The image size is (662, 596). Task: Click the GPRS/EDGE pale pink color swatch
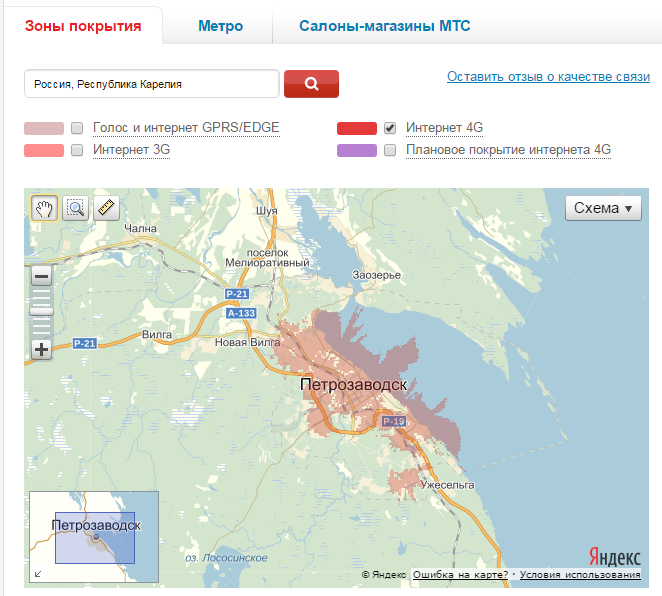[x=44, y=128]
